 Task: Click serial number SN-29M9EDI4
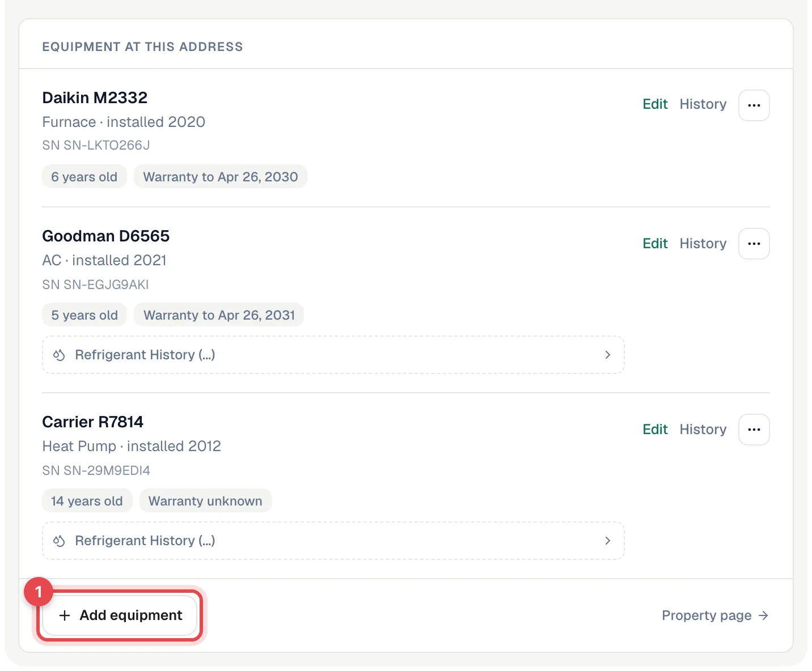(96, 470)
